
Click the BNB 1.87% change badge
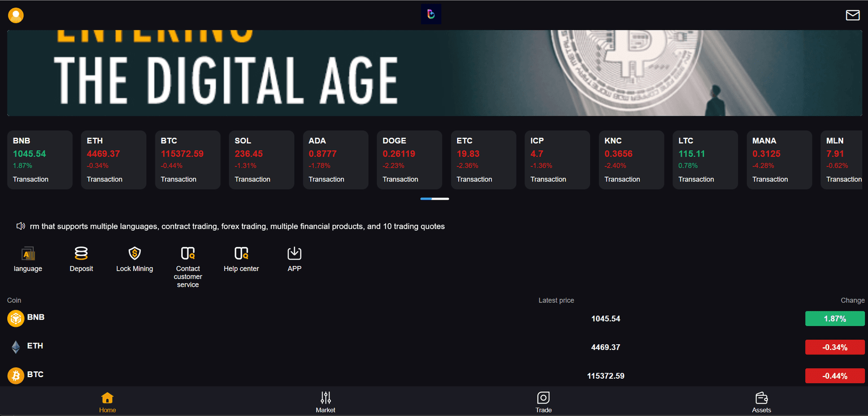point(835,318)
